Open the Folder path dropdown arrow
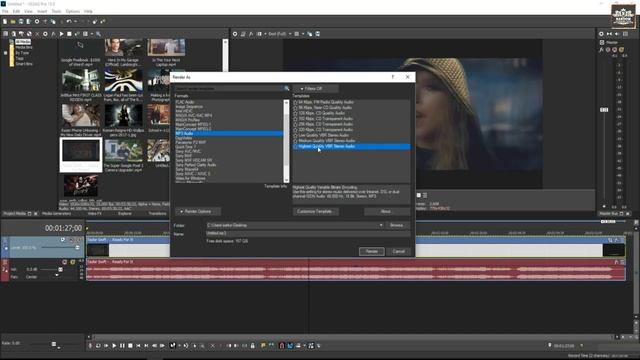640x360 pixels. click(381, 225)
